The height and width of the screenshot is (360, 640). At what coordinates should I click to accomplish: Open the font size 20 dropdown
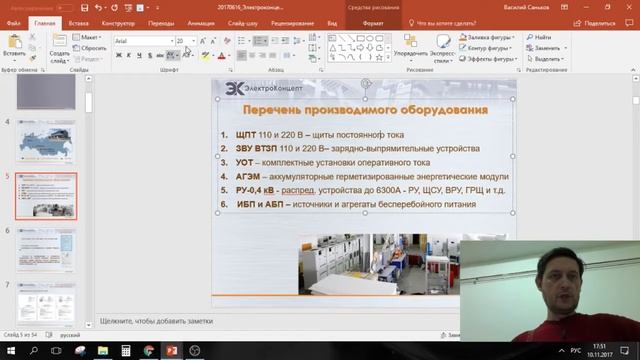[193, 41]
